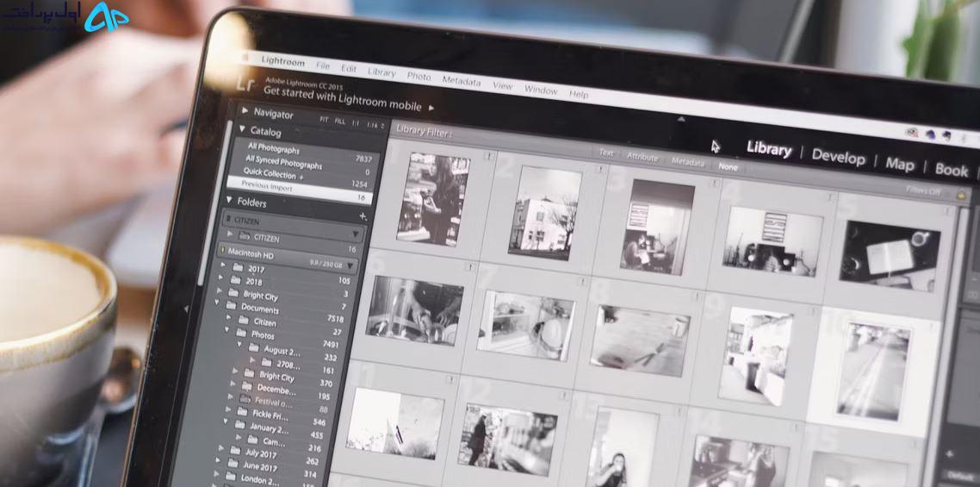Set navigator zoom to FILL
The image size is (980, 487).
(x=339, y=121)
